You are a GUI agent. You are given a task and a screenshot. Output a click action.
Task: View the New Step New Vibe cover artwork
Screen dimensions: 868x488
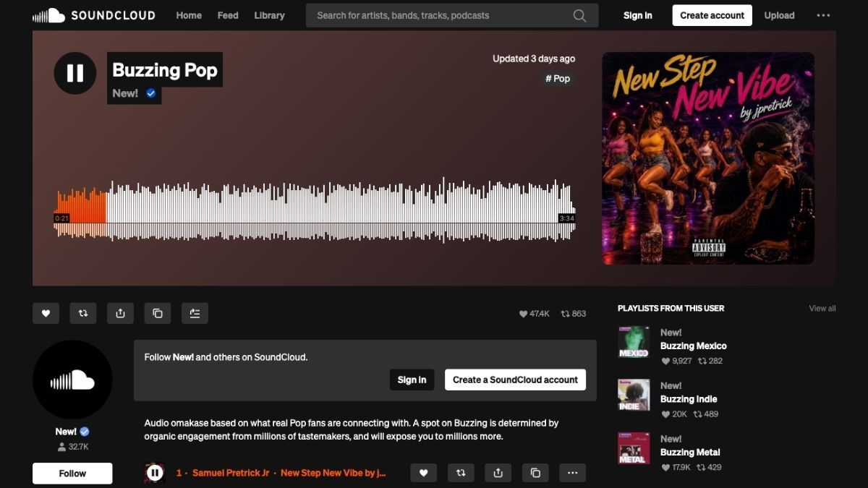(708, 158)
